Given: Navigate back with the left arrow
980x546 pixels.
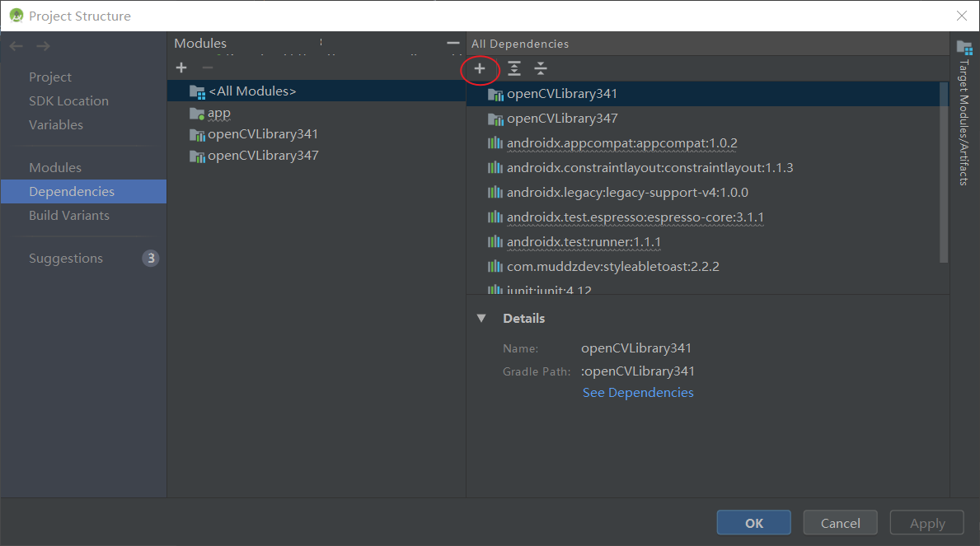Looking at the screenshot, I should tap(16, 46).
